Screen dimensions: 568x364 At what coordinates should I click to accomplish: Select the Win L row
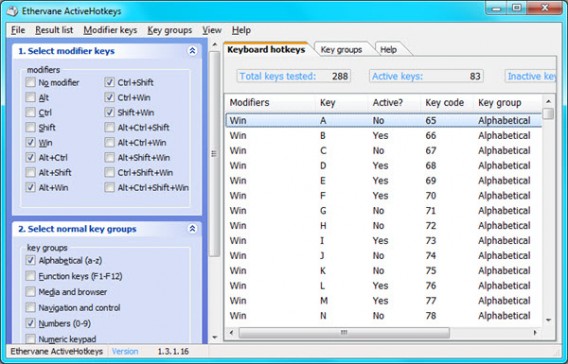383,285
